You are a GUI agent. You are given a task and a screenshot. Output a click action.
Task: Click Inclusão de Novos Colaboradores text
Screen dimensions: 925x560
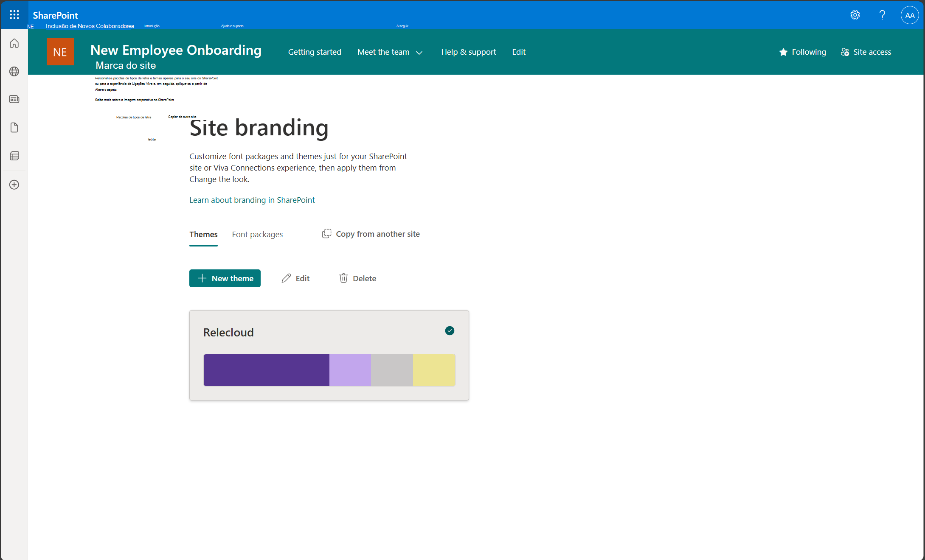pyautogui.click(x=90, y=26)
